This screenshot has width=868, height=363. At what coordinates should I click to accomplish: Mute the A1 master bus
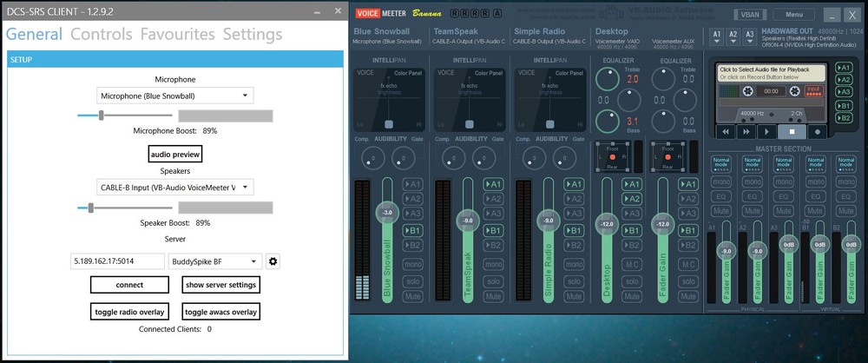[720, 211]
